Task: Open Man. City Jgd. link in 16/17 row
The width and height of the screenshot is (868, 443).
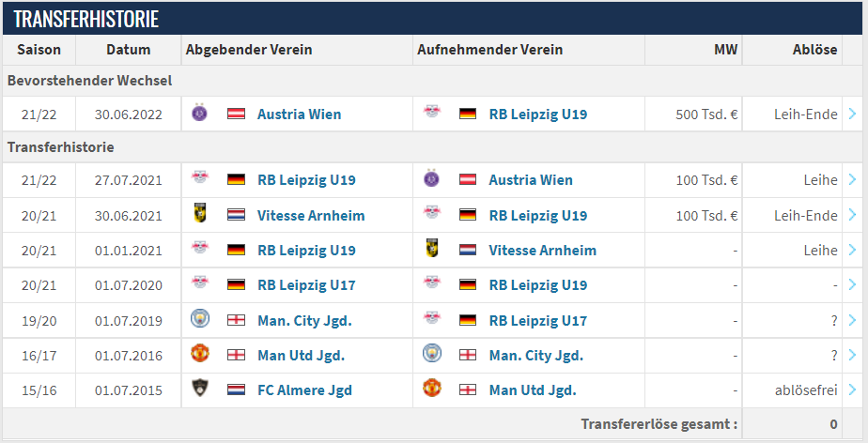Action: click(x=535, y=356)
